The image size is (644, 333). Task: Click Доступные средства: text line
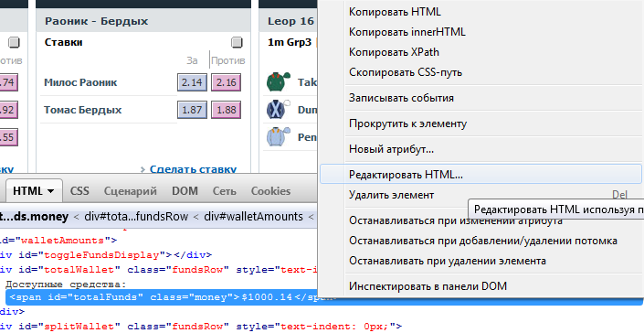[66, 285]
